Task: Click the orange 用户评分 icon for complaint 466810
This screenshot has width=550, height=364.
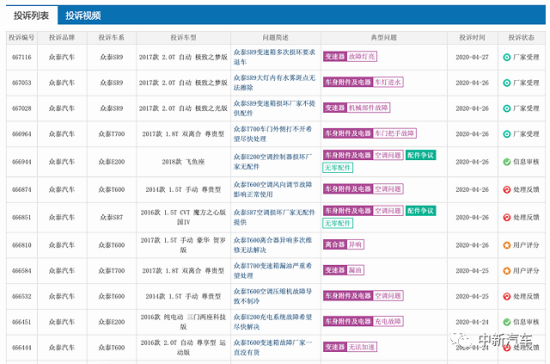Action: pos(507,245)
